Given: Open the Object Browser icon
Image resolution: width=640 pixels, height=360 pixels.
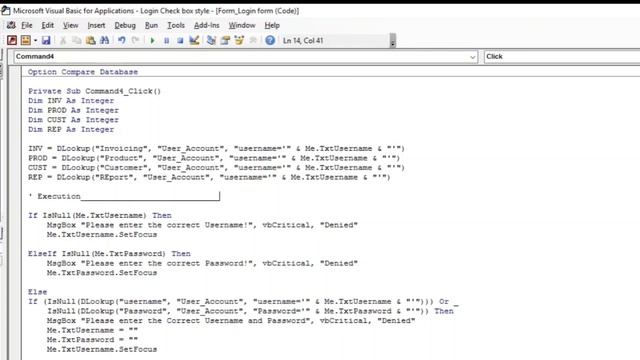Looking at the screenshot, I should click(239, 40).
